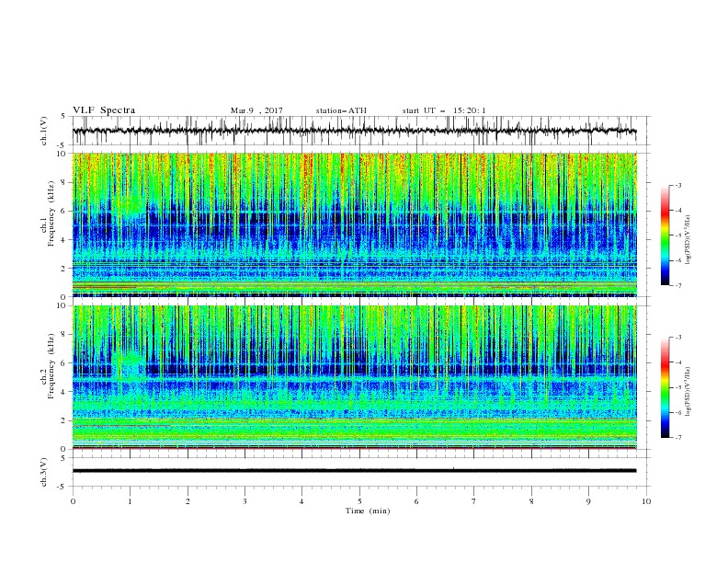Image resolution: width=728 pixels, height=563 pixels.
Task: Click time axis tick label "5"
Action: pos(359,501)
